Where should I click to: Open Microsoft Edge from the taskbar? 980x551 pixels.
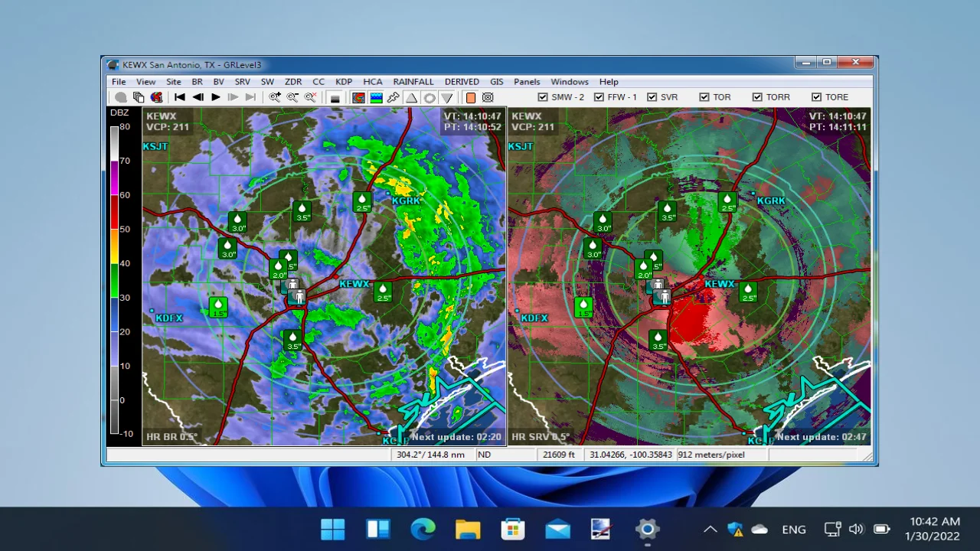pyautogui.click(x=423, y=529)
